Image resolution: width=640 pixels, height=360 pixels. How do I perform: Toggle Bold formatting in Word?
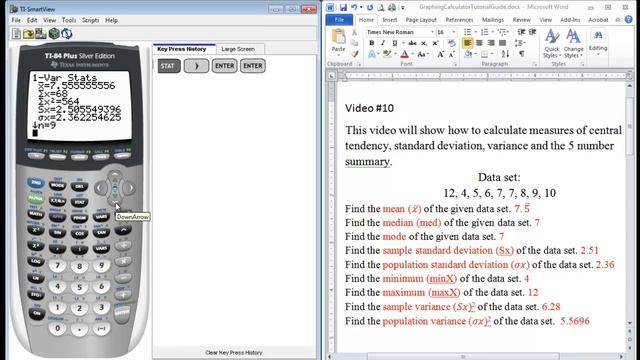pos(371,43)
